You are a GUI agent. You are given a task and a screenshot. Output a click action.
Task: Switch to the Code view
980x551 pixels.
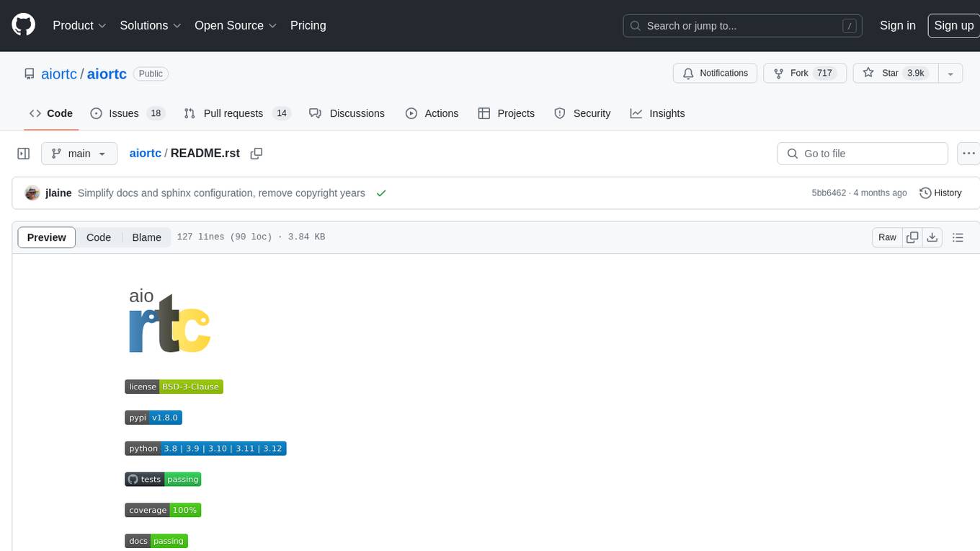[x=99, y=237]
